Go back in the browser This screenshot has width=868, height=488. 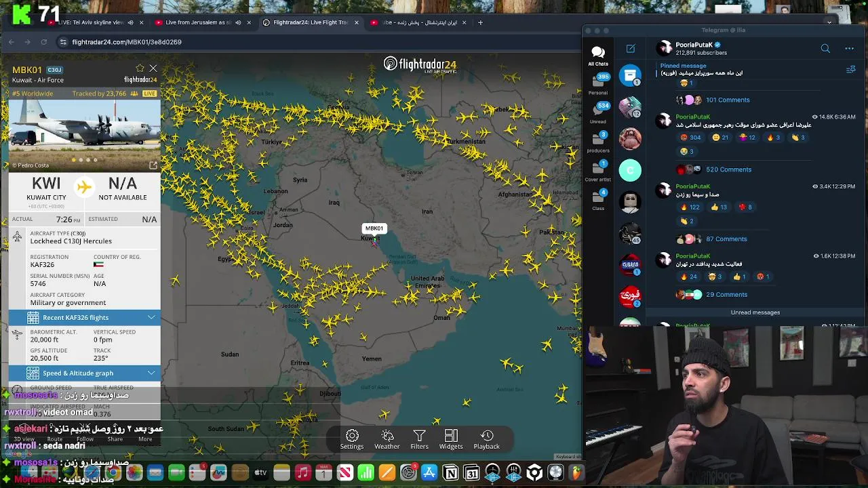point(12,42)
